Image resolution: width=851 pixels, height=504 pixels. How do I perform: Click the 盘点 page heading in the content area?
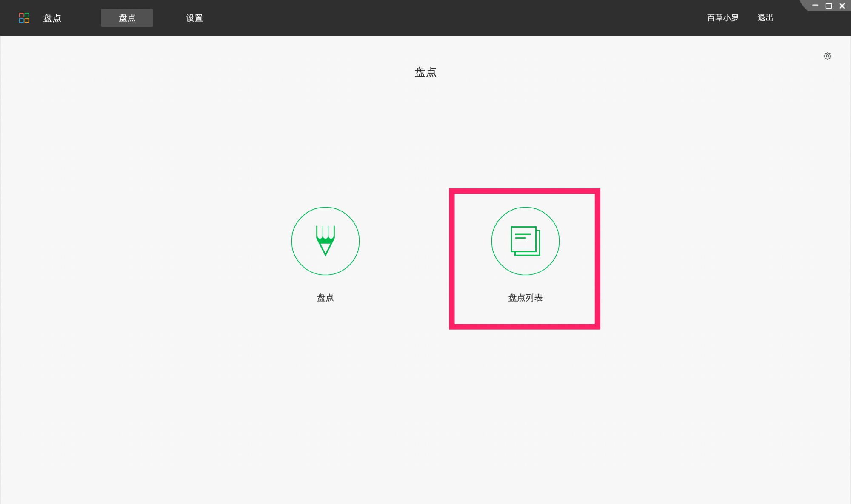pos(425,72)
